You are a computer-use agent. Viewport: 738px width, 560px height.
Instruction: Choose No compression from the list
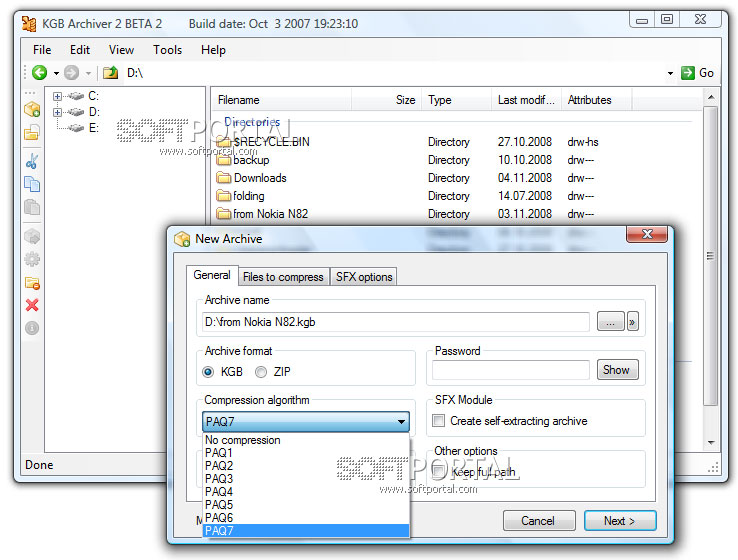pyautogui.click(x=306, y=440)
